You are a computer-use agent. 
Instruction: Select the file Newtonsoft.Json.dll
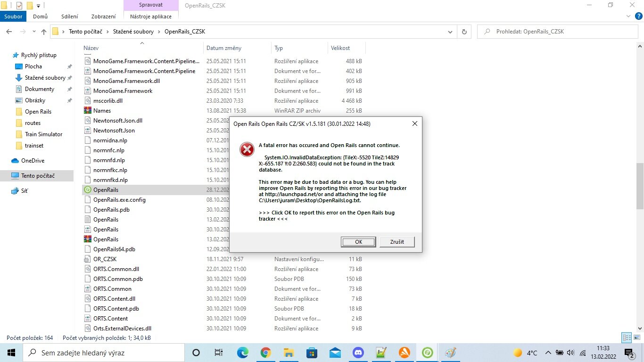click(x=118, y=121)
